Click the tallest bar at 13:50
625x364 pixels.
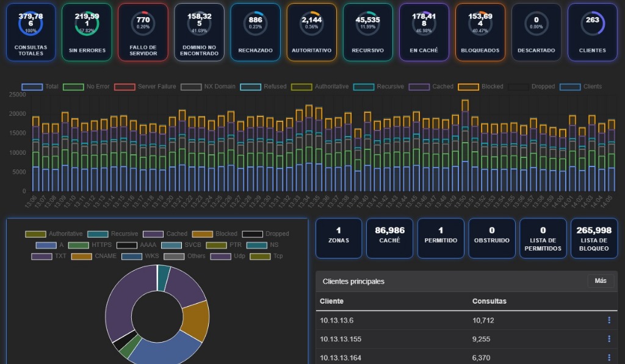tap(464, 146)
